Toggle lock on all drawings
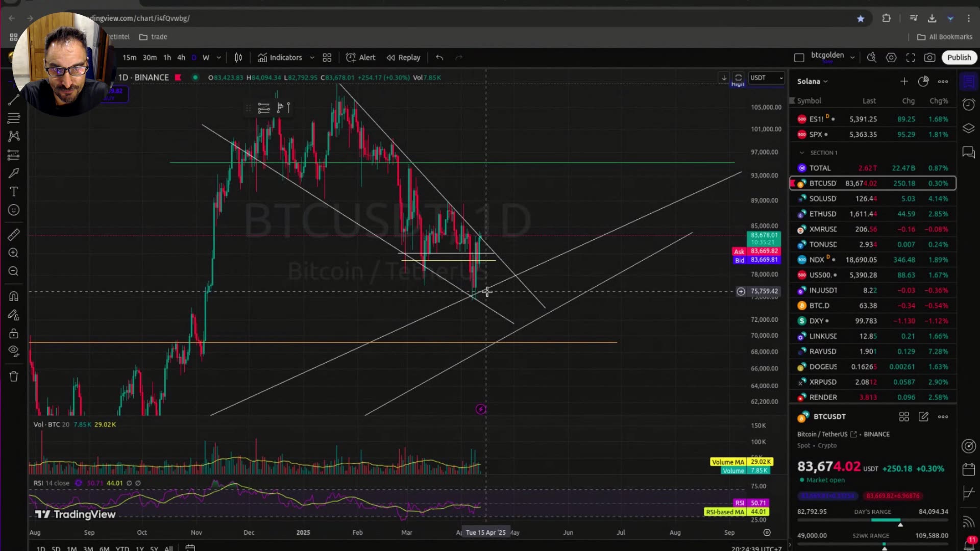This screenshot has height=551, width=980. [x=13, y=333]
